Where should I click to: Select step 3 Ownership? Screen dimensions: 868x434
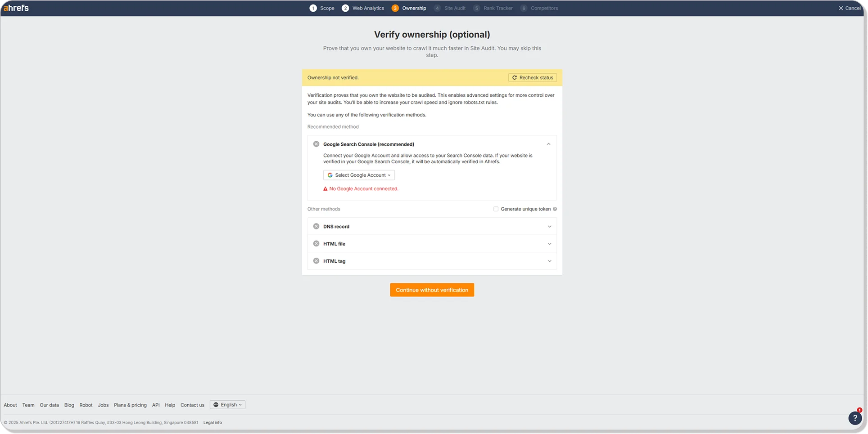[x=409, y=8]
